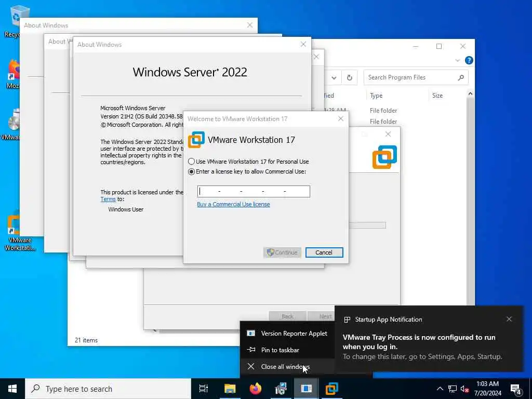Open the Action Center notifications icon

pos(516,389)
